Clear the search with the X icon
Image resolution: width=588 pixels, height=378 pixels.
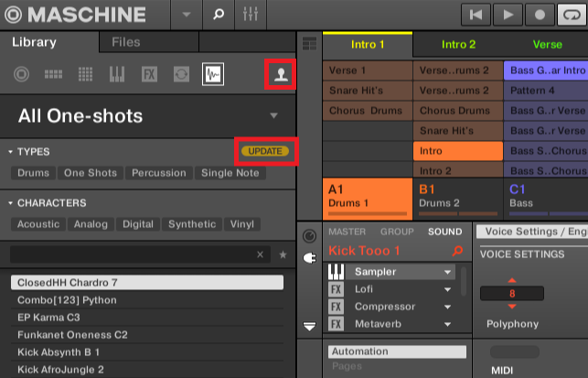[261, 254]
